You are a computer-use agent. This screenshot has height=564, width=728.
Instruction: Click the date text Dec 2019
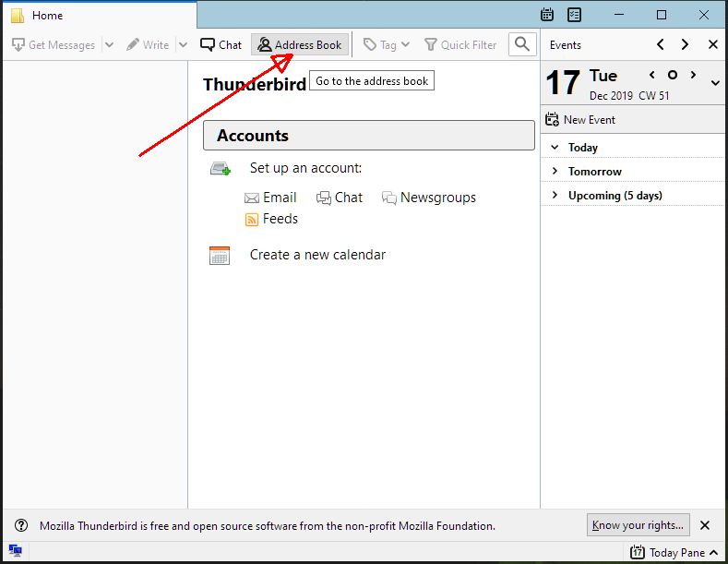pos(611,96)
